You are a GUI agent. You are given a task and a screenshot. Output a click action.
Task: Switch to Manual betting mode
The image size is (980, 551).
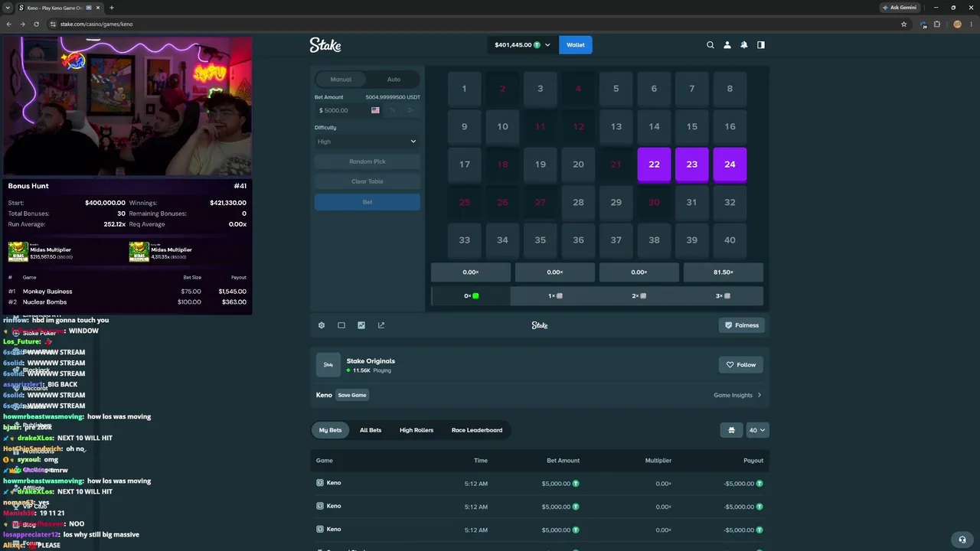[x=341, y=80]
